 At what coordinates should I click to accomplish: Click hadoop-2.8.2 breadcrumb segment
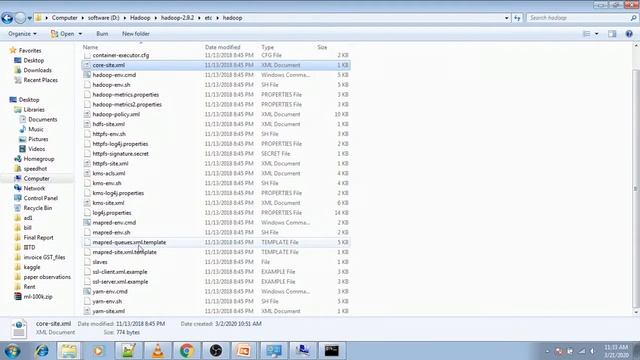coord(177,18)
